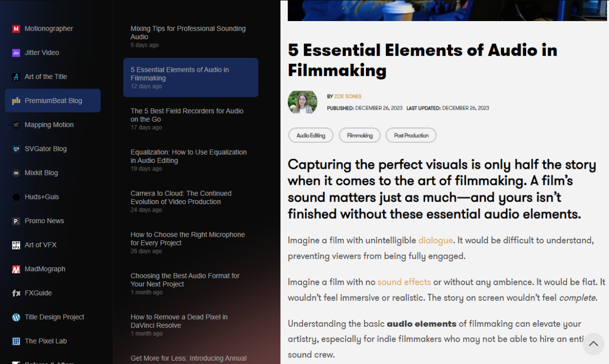Click the MadMograph feed icon

click(x=16, y=269)
